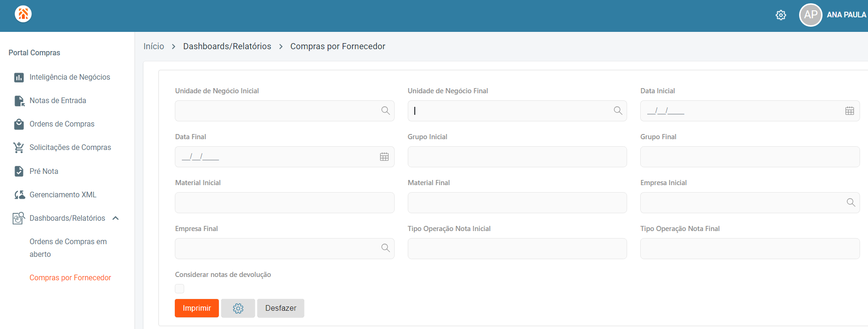Click search icon in Unidade de Negócio Inicial
This screenshot has height=329, width=868.
385,111
